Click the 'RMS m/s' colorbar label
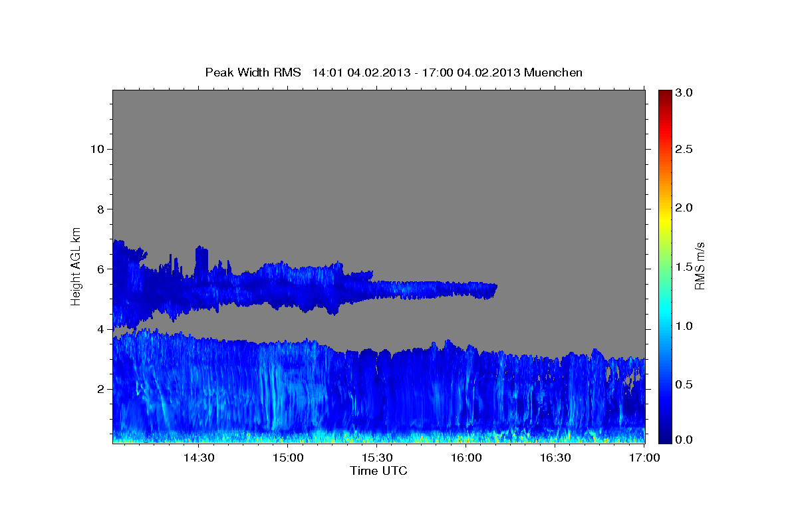 click(699, 265)
